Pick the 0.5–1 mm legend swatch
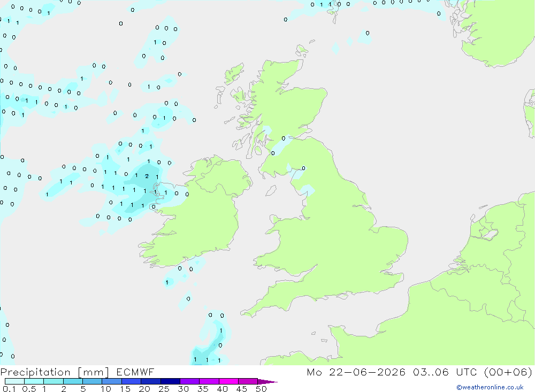Screen dimensions: 535x392 coord(34,381)
